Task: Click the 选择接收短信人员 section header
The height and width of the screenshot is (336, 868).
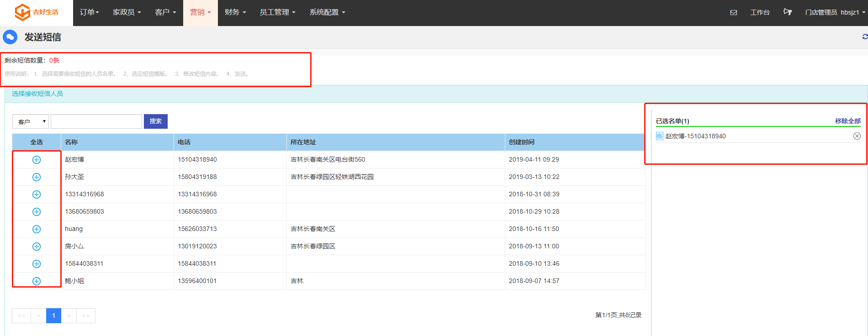Action: 37,94
